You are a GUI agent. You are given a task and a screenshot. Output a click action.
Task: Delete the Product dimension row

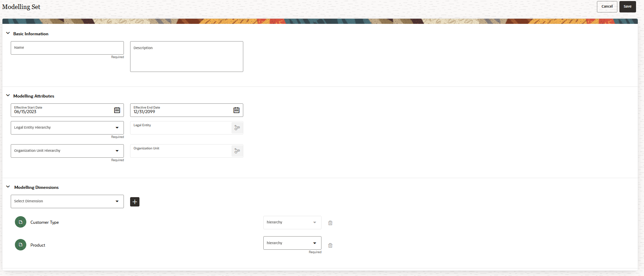(330, 245)
